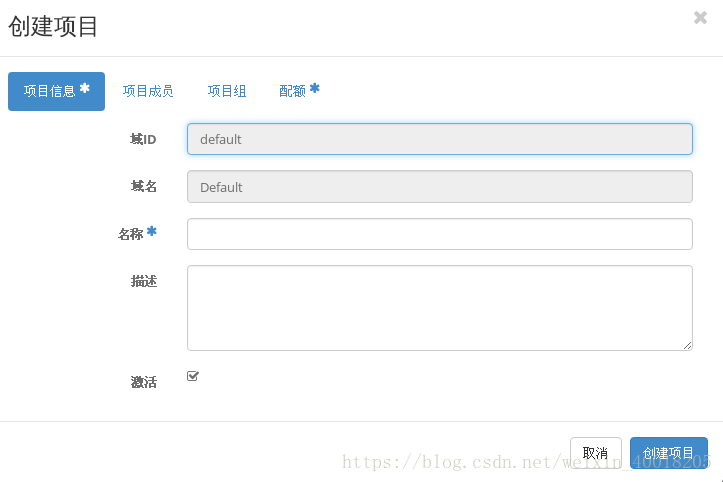Click the 域名 label
This screenshot has width=723, height=482.
click(144, 186)
